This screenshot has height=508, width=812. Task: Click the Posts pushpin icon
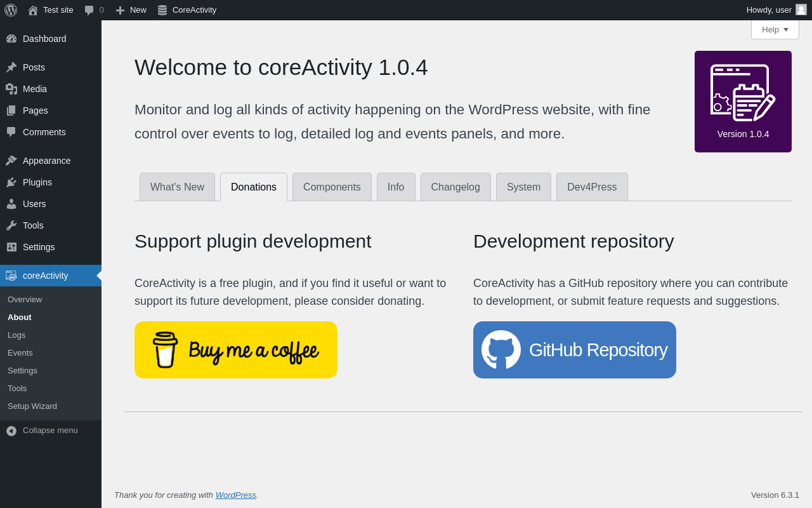point(11,67)
